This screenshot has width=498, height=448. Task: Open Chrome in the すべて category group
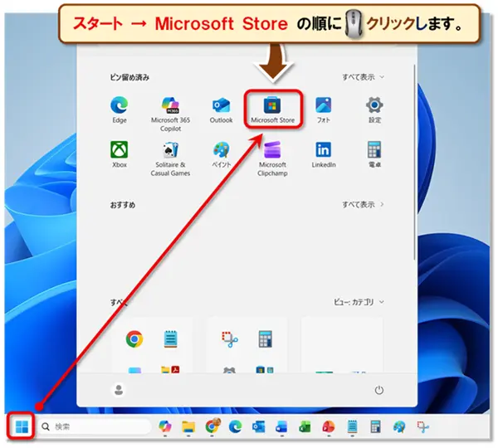pyautogui.click(x=134, y=338)
